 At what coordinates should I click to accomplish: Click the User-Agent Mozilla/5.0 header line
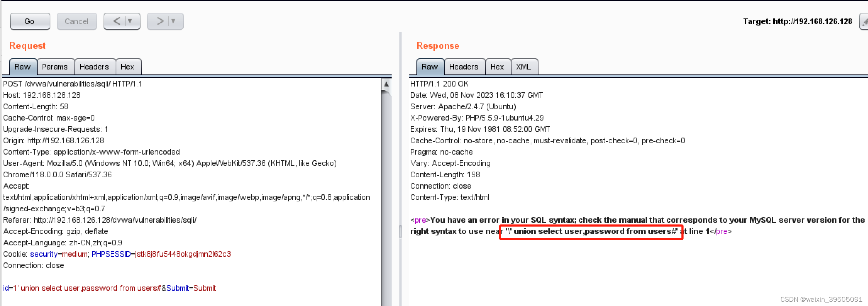coord(170,163)
